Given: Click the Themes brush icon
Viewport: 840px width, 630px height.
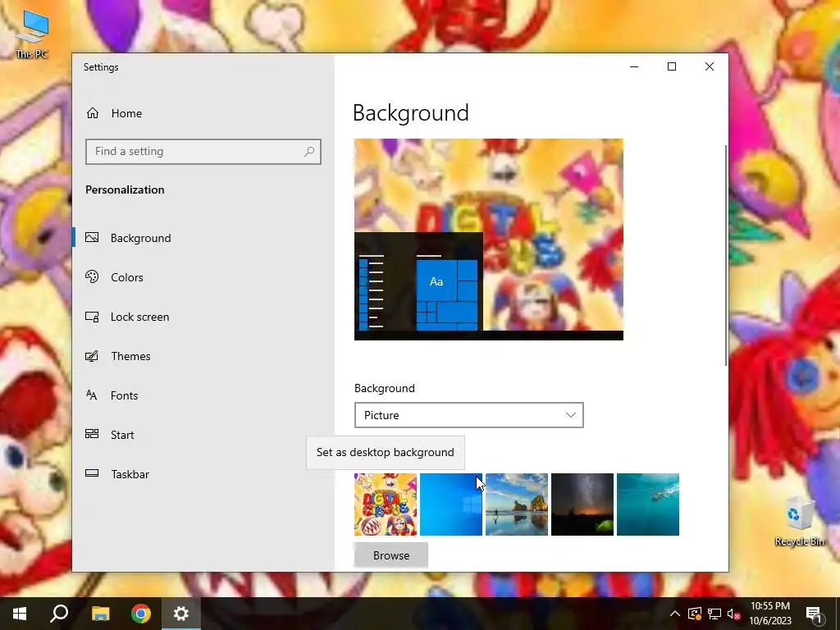Looking at the screenshot, I should point(92,356).
